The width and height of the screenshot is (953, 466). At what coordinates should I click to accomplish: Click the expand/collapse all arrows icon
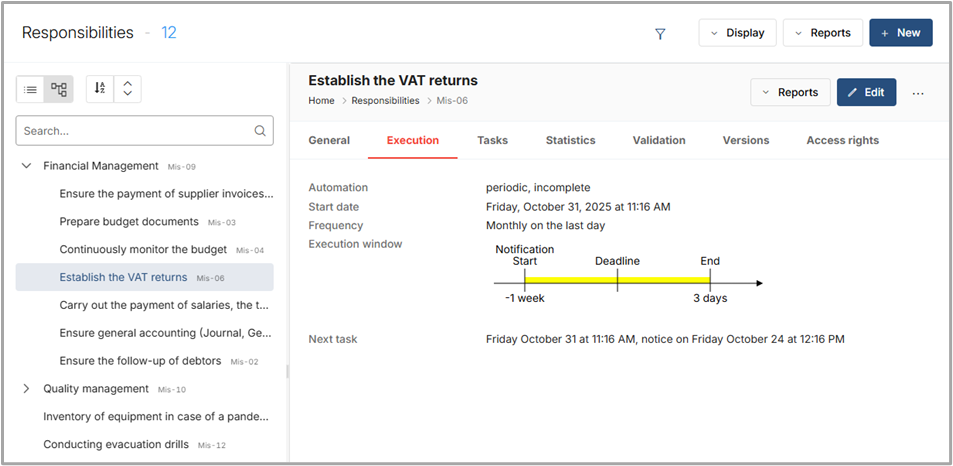coord(127,89)
